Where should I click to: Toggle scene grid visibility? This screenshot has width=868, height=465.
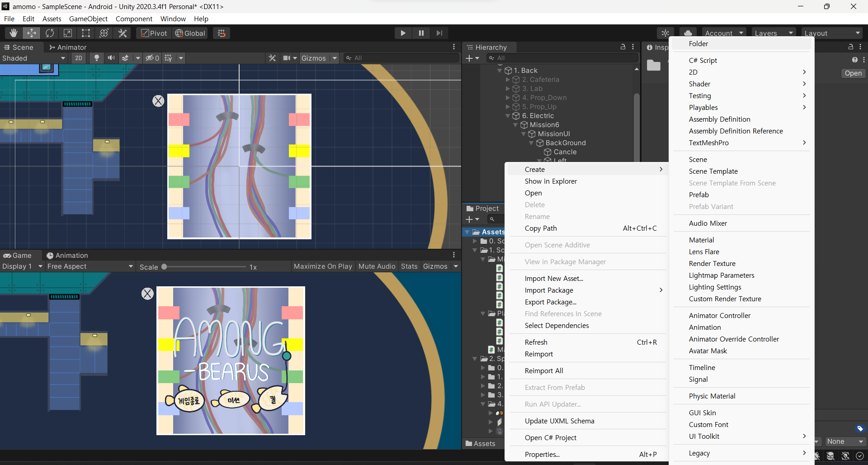[x=168, y=58]
